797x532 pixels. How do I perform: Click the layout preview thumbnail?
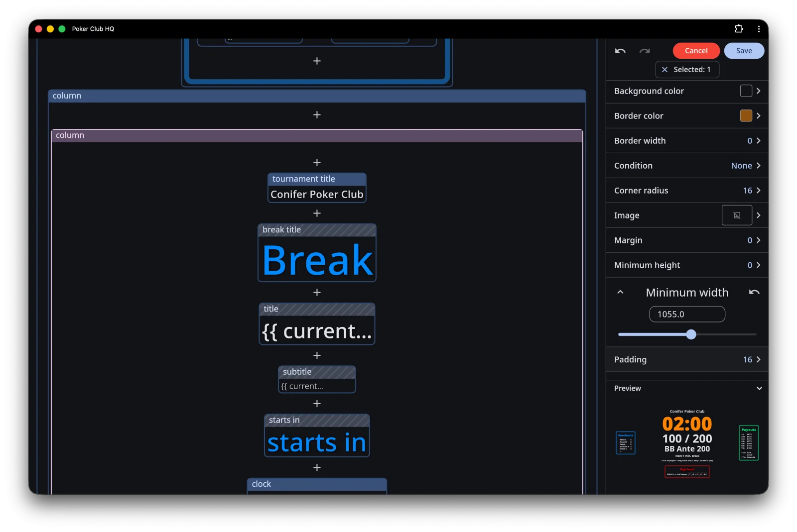pyautogui.click(x=687, y=443)
